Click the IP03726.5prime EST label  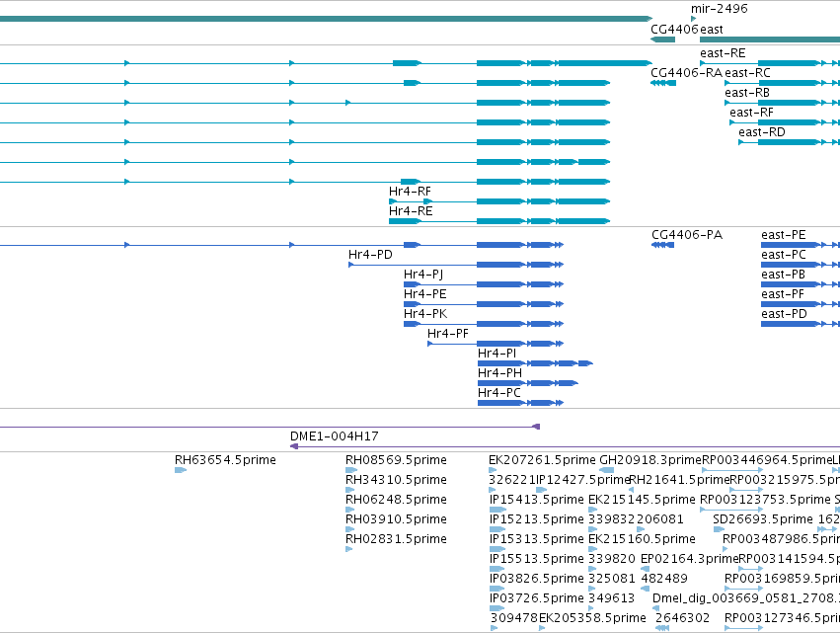(x=537, y=598)
